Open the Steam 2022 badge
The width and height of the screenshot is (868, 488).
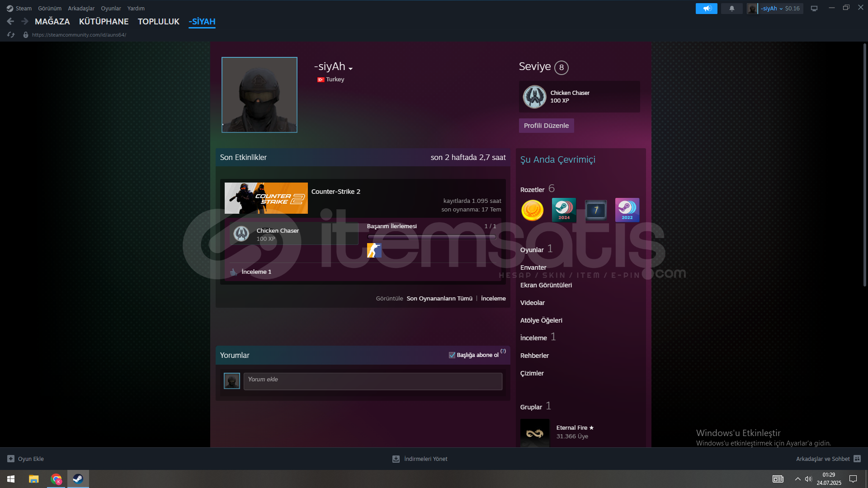(627, 210)
